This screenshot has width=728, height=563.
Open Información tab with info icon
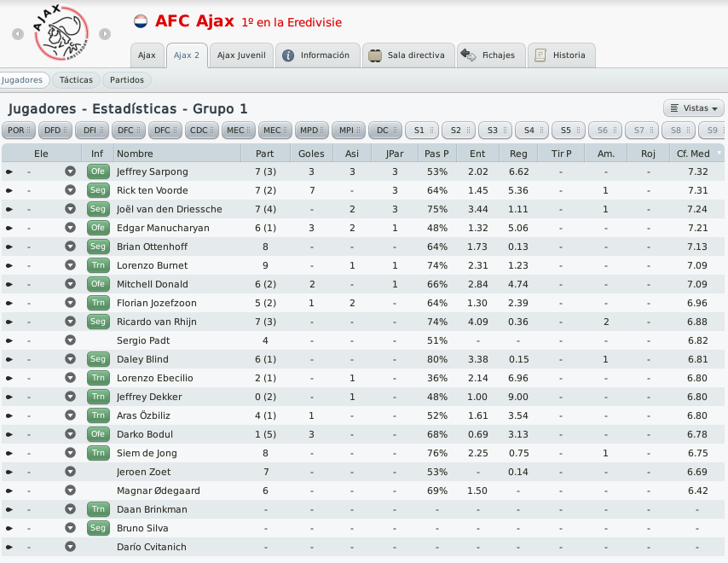pyautogui.click(x=318, y=55)
